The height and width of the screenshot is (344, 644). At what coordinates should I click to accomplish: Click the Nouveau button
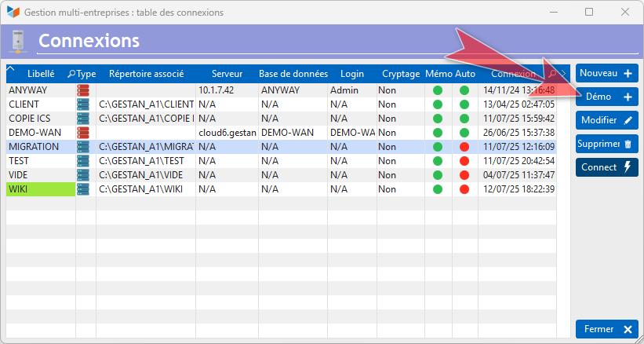tap(606, 73)
